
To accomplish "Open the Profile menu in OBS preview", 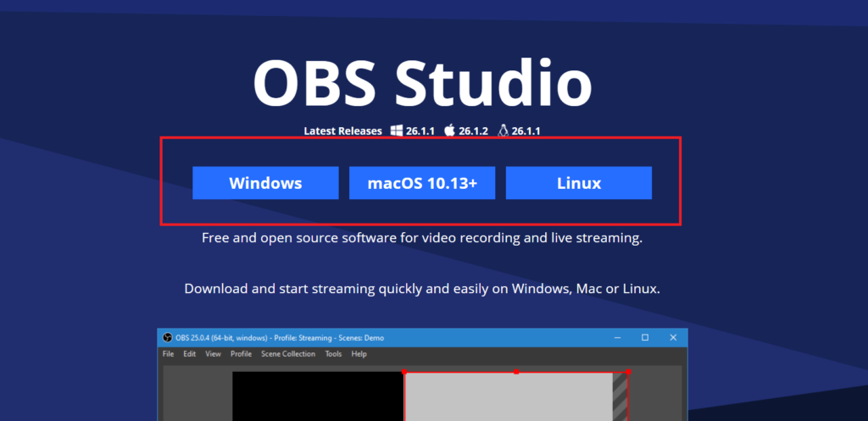I will [x=241, y=354].
